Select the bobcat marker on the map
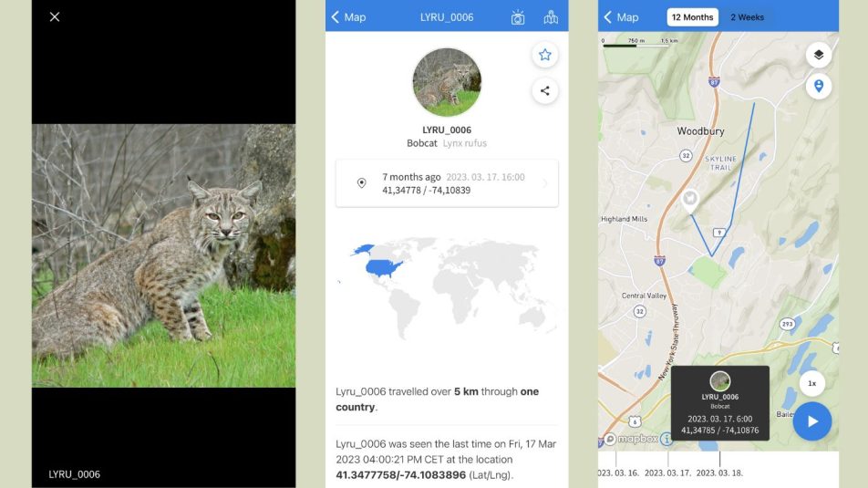 click(x=689, y=200)
